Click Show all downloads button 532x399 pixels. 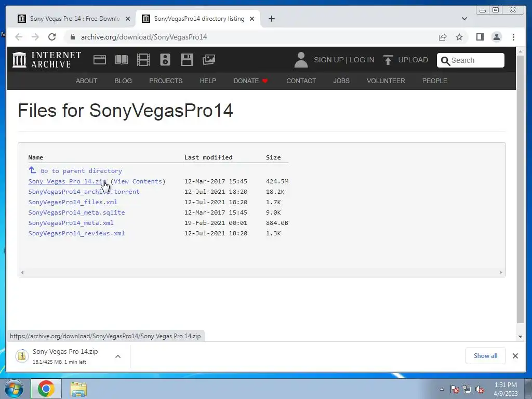(x=486, y=356)
